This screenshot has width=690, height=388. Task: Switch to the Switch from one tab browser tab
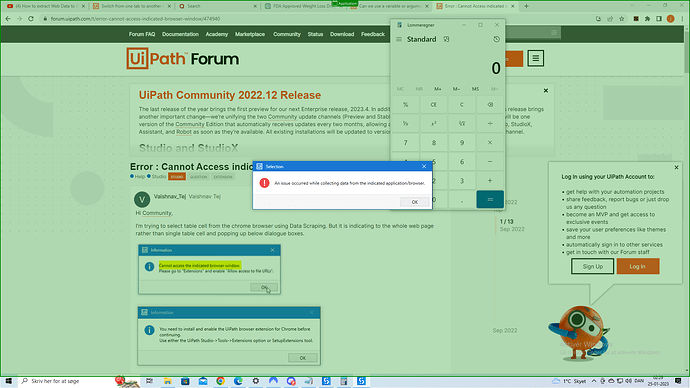[x=131, y=6]
